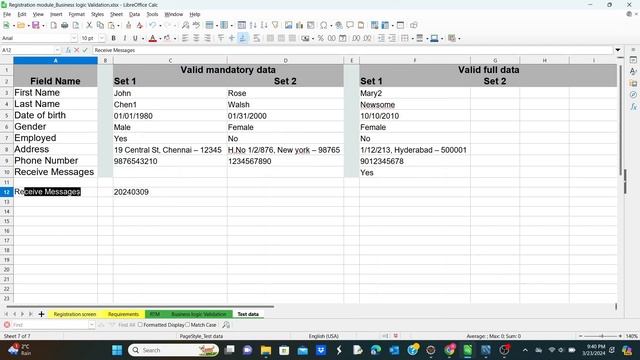This screenshot has height=360, width=640.
Task: Open the Paste options dropdown arrow
Action: 118,25
